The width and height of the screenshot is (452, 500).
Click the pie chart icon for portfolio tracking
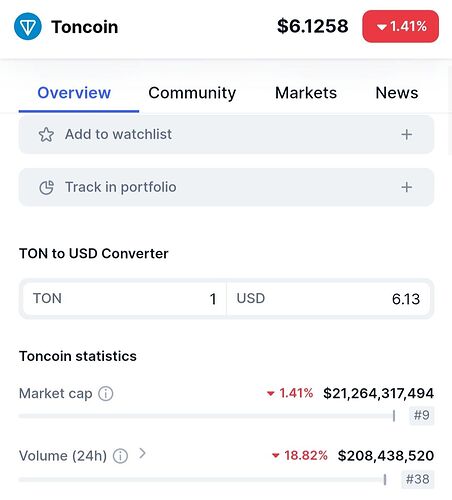46,187
